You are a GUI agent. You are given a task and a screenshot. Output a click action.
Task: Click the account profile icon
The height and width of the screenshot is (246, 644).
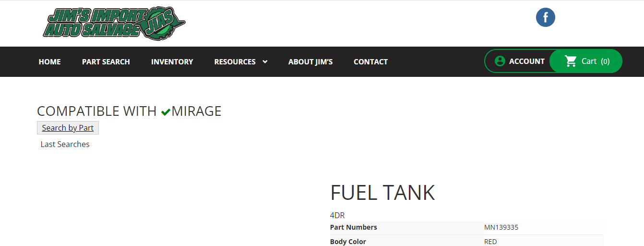click(500, 61)
